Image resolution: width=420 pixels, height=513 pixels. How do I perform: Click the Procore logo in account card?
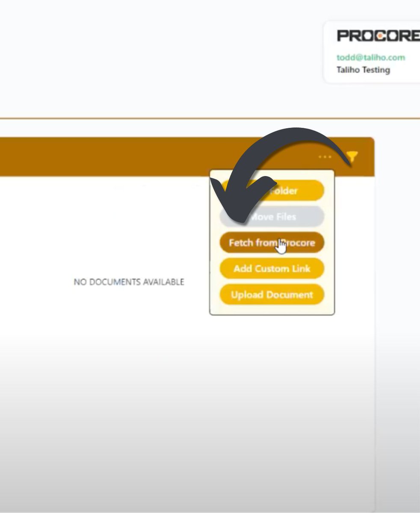(378, 36)
